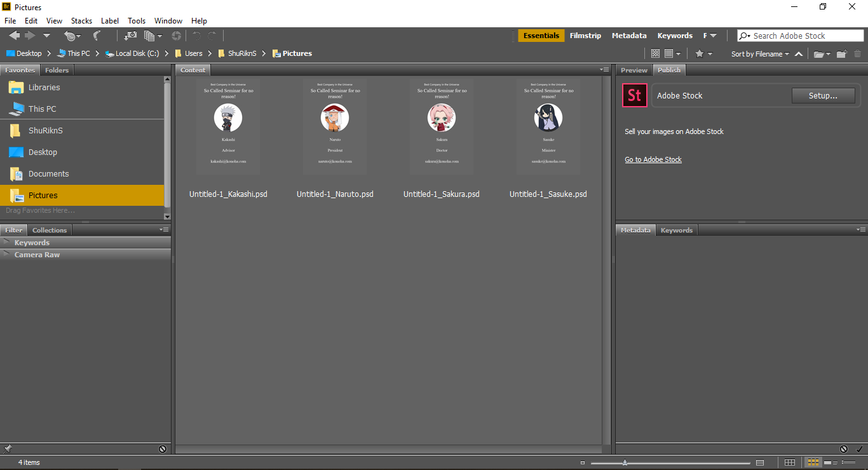868x470 pixels.
Task: Open the Label menu
Action: coord(110,21)
